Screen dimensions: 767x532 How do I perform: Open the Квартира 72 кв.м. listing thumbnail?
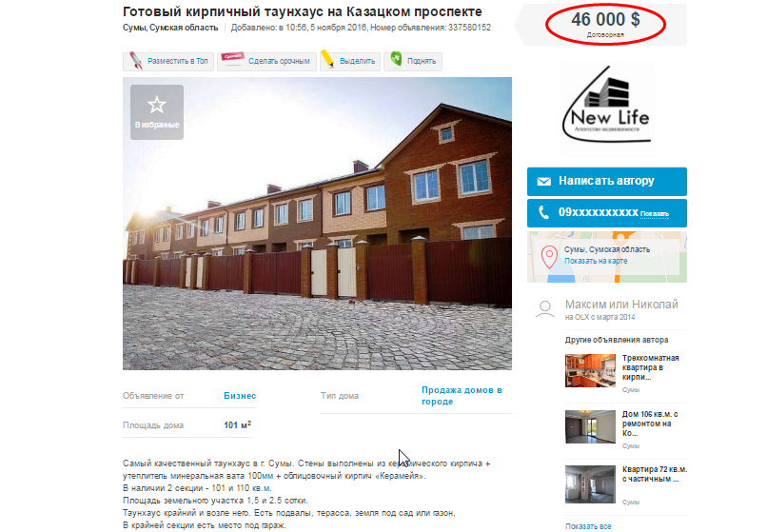[x=590, y=484]
